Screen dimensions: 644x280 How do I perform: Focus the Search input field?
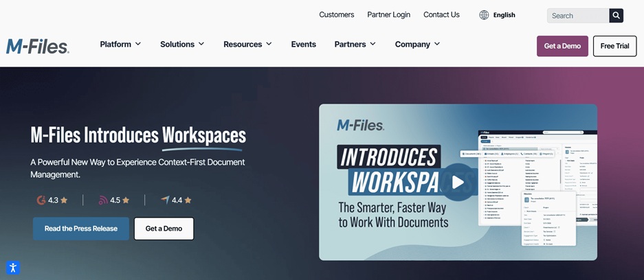click(x=578, y=16)
